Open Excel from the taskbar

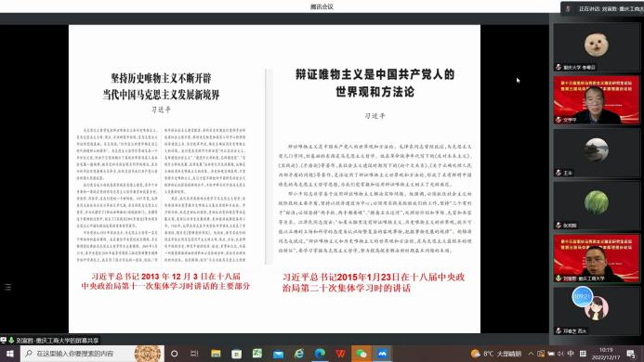tap(257, 354)
